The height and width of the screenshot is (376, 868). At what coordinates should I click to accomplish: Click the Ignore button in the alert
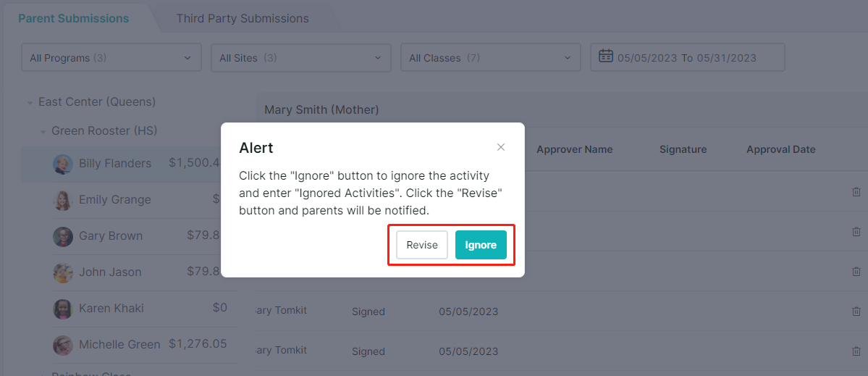click(481, 245)
